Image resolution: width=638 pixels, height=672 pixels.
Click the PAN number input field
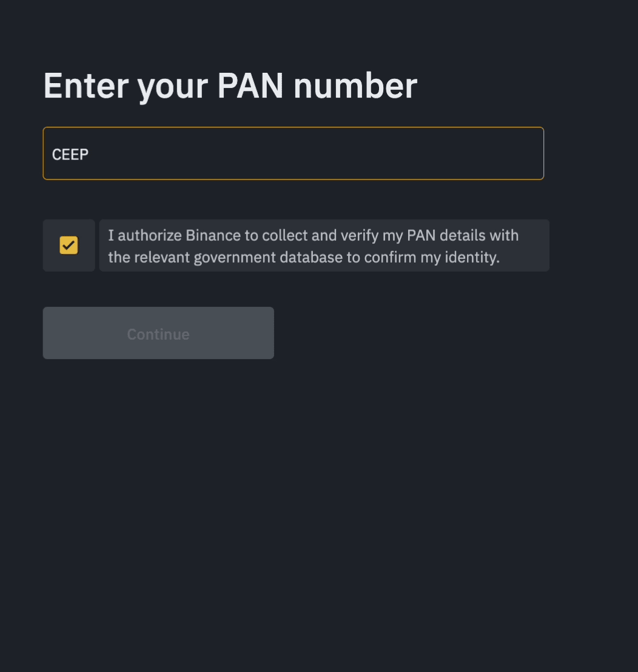coord(293,153)
